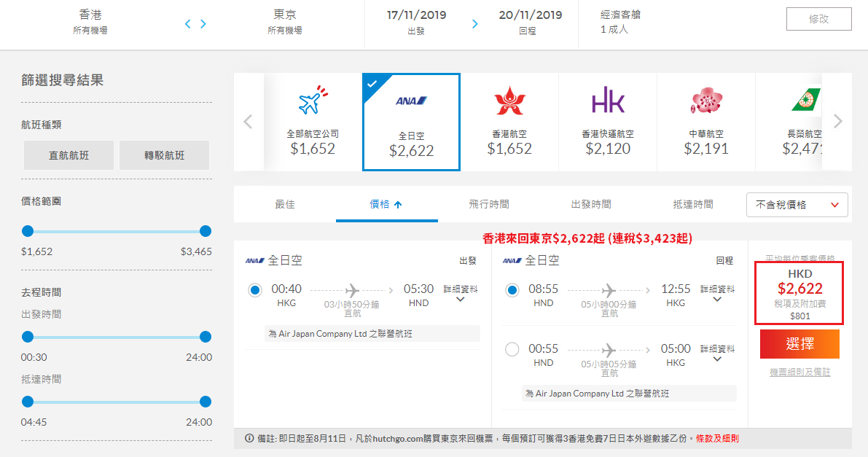Click the 香港 origin city field
This screenshot has width=868, height=457.
pyautogui.click(x=90, y=22)
